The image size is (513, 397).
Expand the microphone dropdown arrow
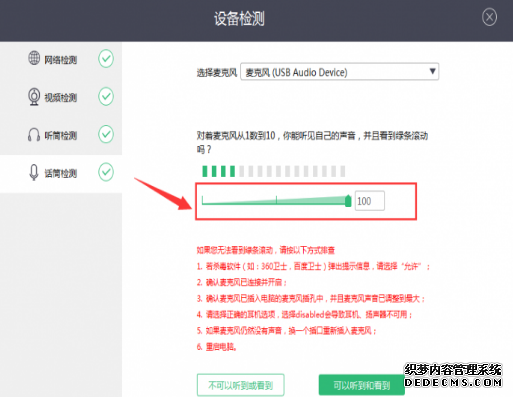click(432, 71)
